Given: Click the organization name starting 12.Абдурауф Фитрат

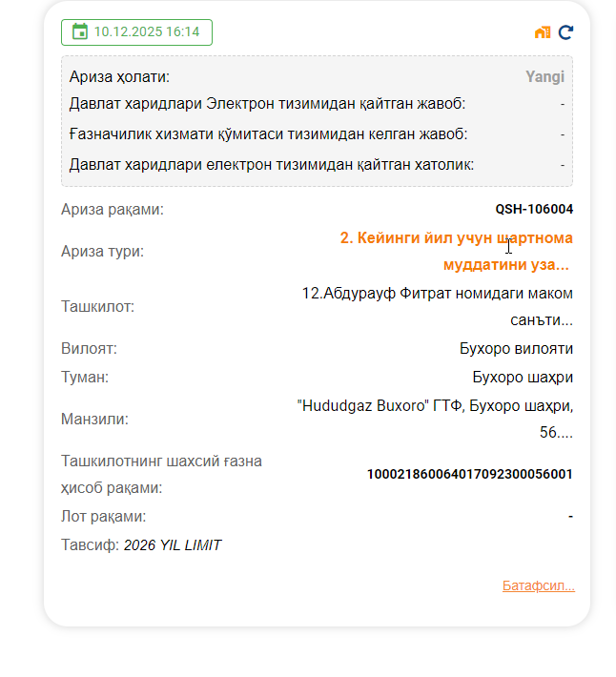Looking at the screenshot, I should point(437,306).
